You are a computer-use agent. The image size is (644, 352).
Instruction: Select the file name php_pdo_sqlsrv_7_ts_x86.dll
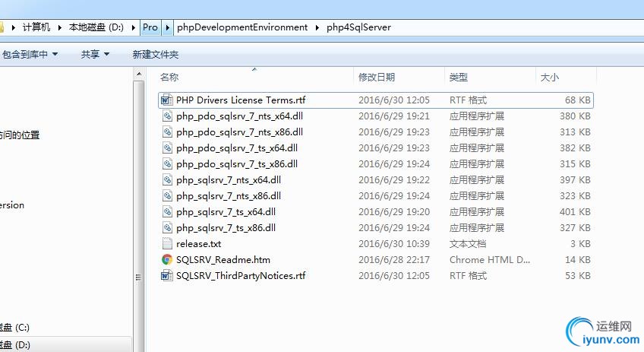[237, 164]
